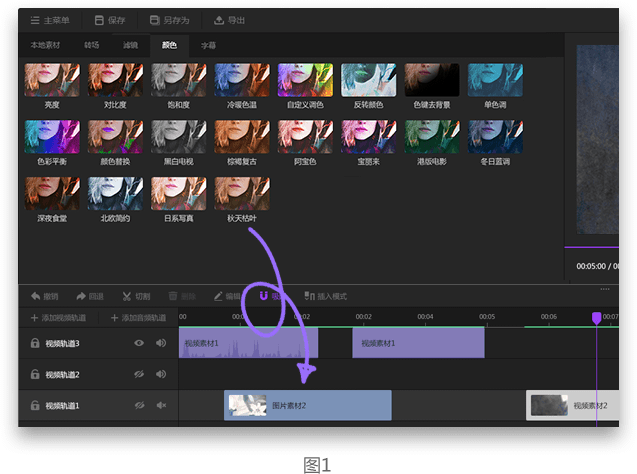
Task: Select the 阿宝色 effect thumbnail
Action: [306, 137]
